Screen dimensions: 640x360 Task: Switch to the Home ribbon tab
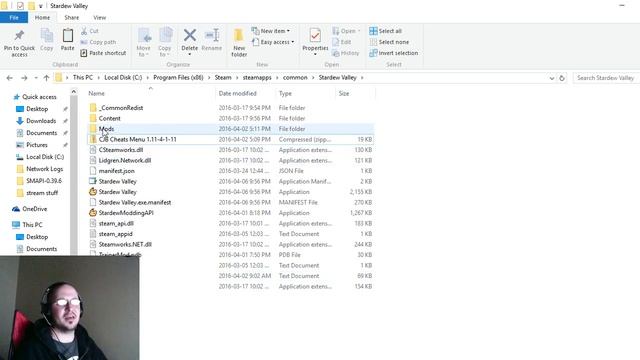click(42, 18)
